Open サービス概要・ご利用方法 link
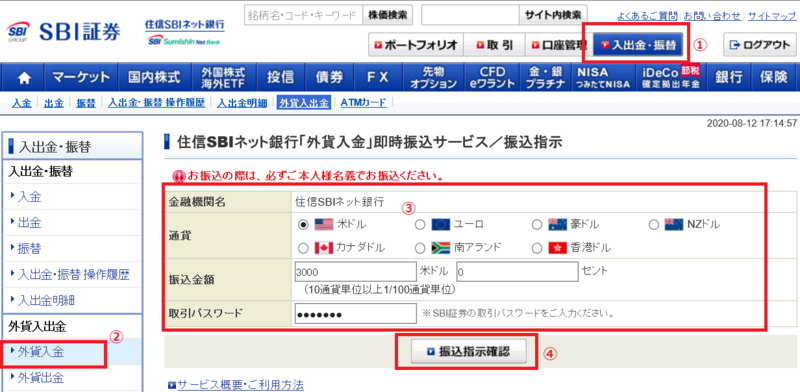Image resolution: width=800 pixels, height=392 pixels. coord(240,385)
